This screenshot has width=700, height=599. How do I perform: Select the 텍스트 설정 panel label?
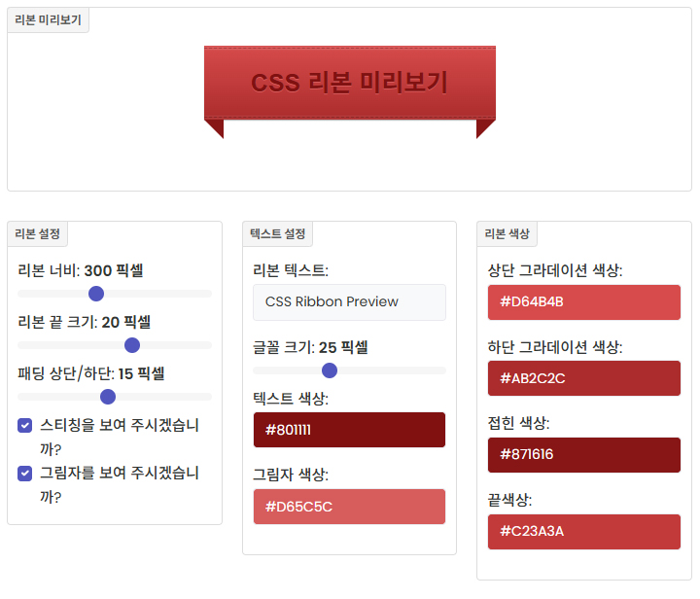point(277,233)
